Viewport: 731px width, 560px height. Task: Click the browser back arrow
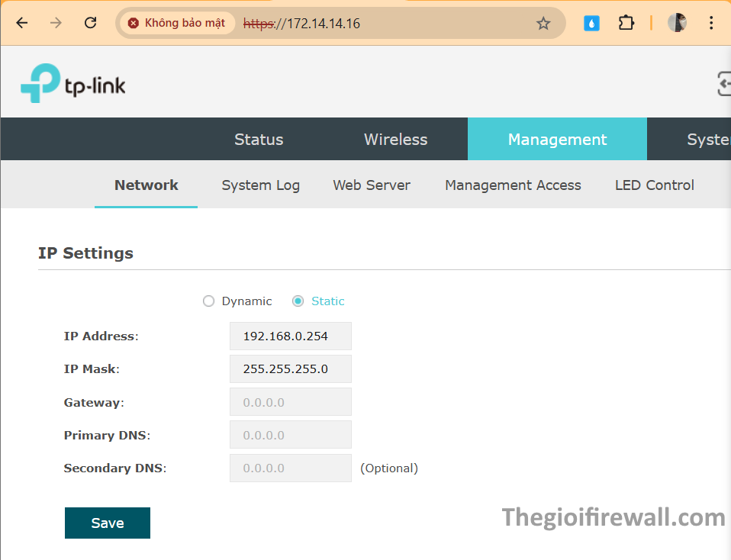click(21, 23)
